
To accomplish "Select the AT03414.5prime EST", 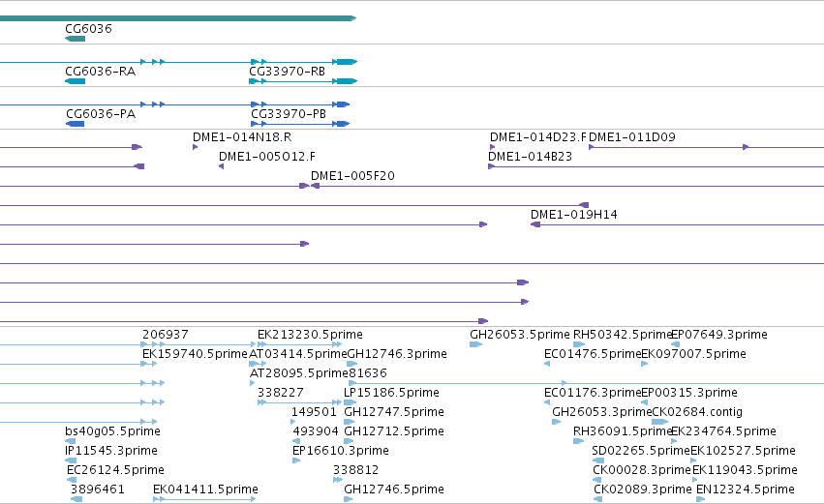I will pyautogui.click(x=298, y=354).
